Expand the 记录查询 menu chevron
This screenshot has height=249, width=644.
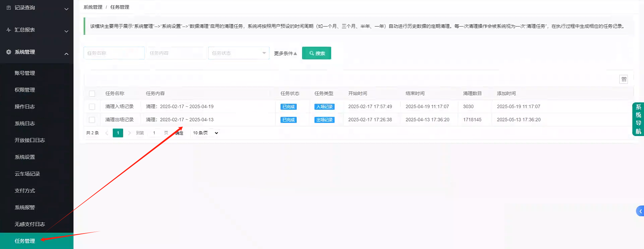click(x=66, y=9)
